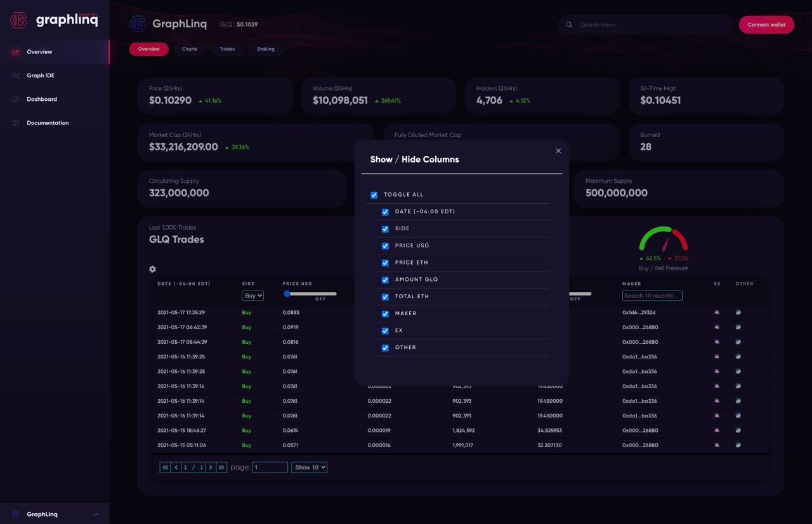Open Documentation from the sidebar
This screenshot has height=524, width=812.
tap(55, 123)
